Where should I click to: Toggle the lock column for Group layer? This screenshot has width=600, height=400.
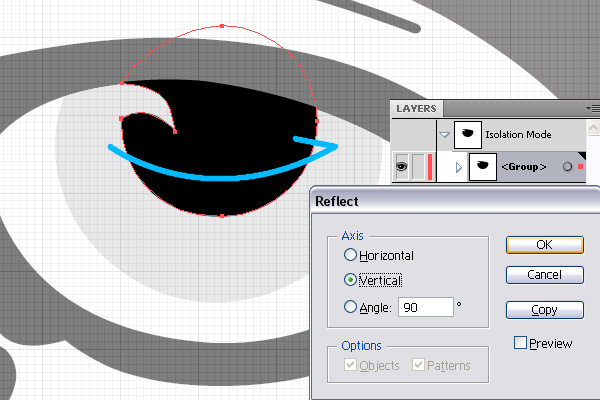click(418, 167)
